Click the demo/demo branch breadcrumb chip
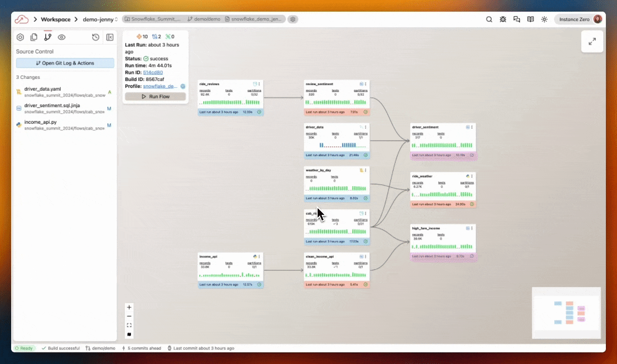The width and height of the screenshot is (617, 364). click(x=204, y=19)
